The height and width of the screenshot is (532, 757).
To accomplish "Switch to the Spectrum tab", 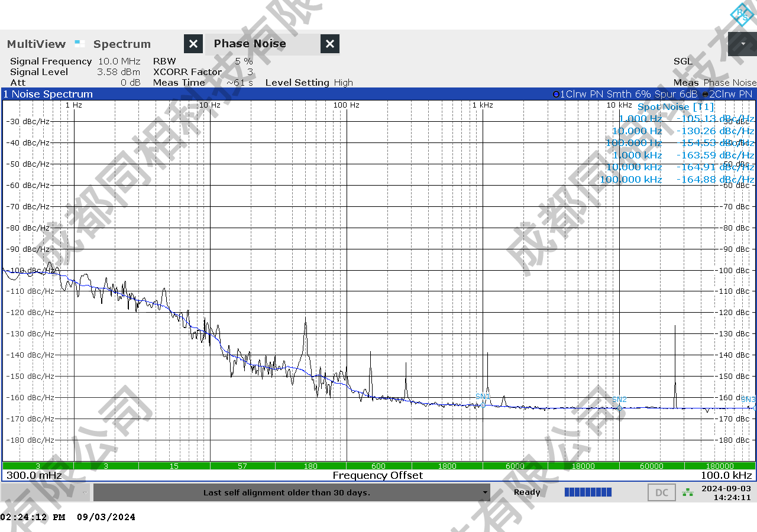I will pos(122,44).
